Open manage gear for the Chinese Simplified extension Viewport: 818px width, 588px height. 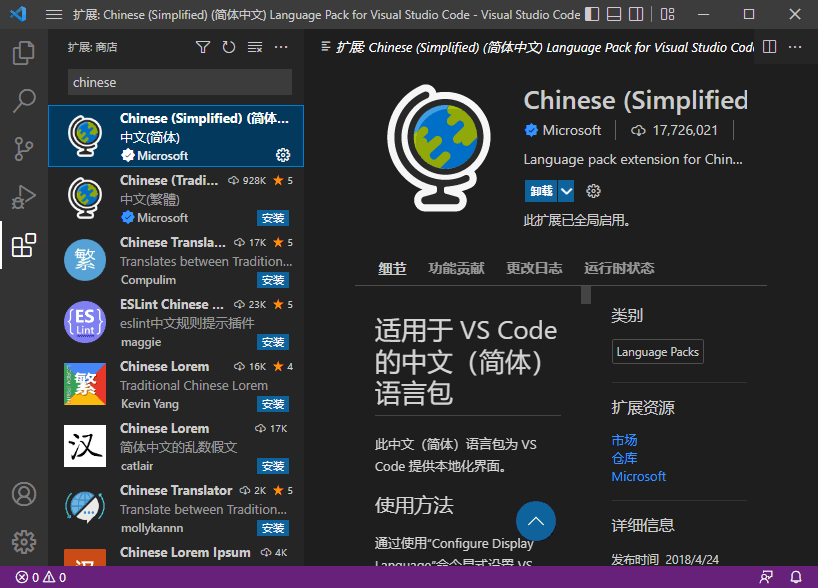283,155
